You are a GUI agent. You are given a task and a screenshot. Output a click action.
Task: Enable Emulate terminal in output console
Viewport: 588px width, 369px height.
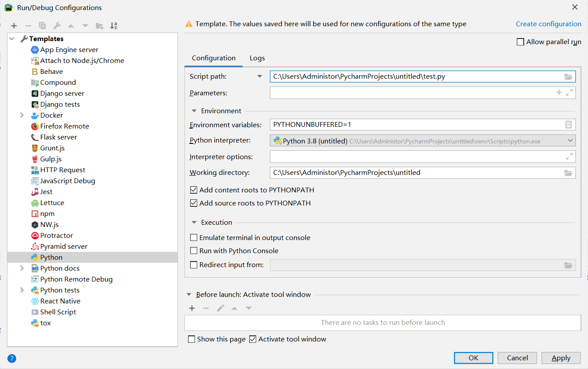tap(194, 238)
